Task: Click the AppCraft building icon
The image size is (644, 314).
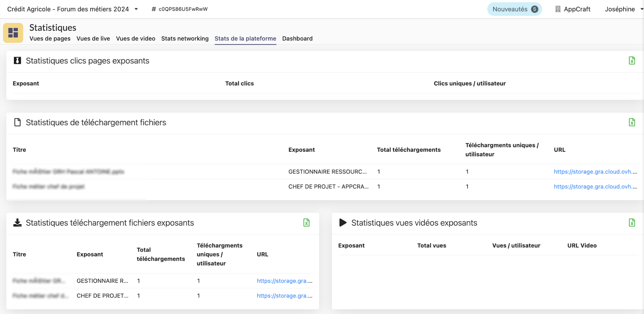Action: coord(558,9)
